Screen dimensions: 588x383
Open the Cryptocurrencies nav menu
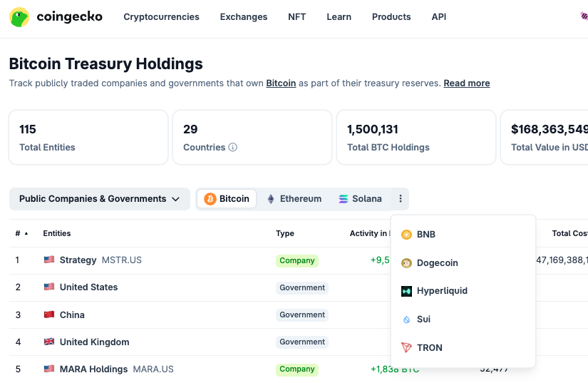point(161,17)
